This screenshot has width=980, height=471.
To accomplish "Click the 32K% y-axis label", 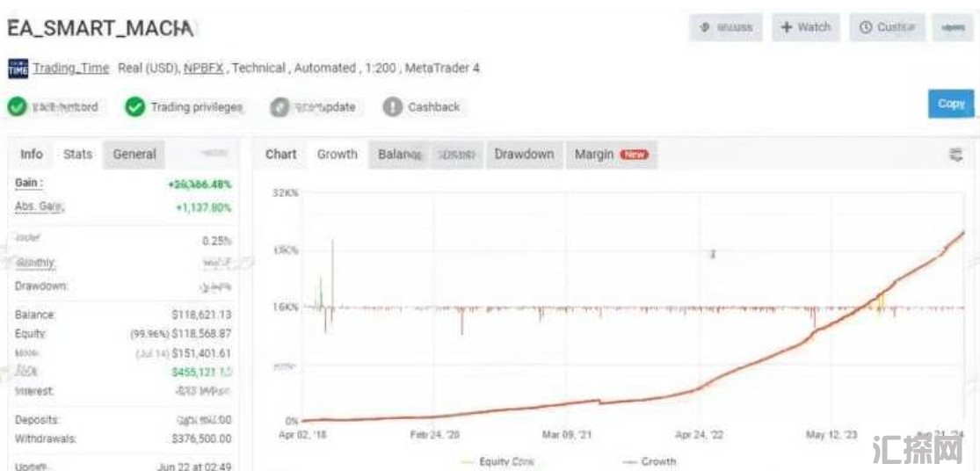I will (285, 193).
